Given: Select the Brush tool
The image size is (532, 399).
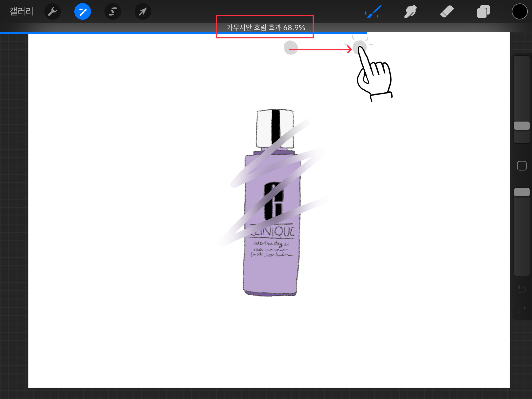Looking at the screenshot, I should coord(373,12).
